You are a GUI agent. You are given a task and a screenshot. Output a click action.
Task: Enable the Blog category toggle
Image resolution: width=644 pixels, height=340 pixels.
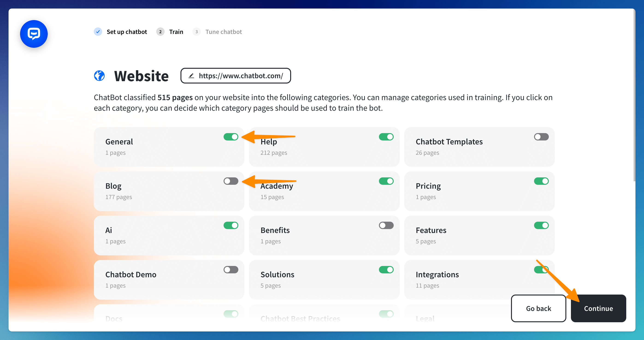(230, 181)
